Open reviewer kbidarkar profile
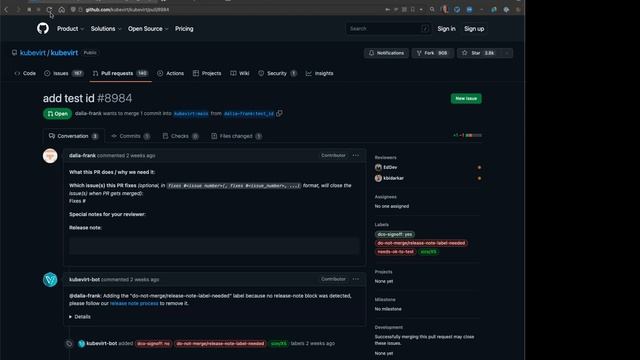640x360 pixels. [393, 178]
